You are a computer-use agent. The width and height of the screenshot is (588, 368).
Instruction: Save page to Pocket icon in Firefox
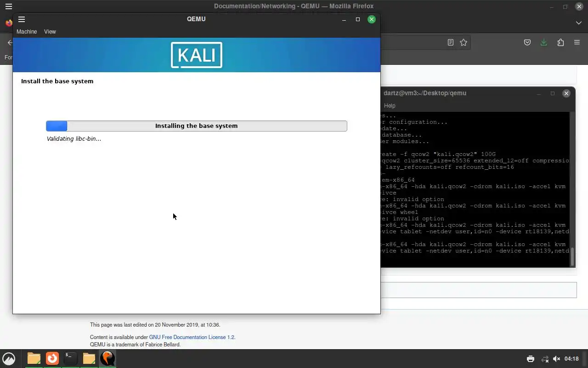coord(527,42)
